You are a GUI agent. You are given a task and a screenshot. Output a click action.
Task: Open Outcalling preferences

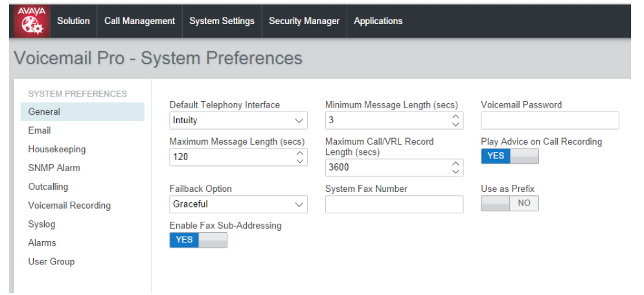pyautogui.click(x=48, y=187)
